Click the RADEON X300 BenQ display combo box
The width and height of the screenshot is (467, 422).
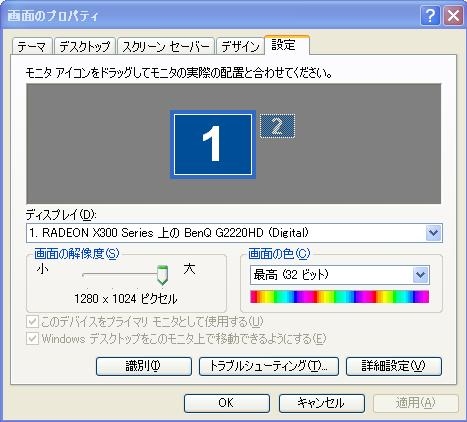[234, 233]
